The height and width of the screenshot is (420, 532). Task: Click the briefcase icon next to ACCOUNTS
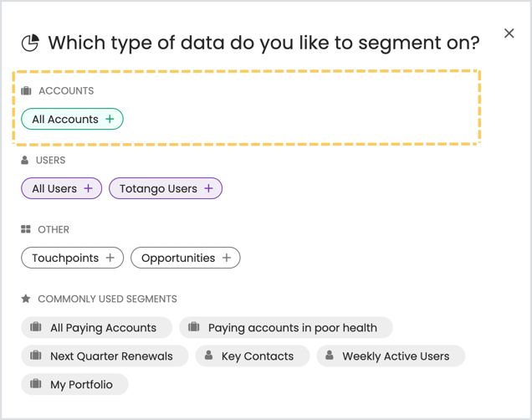26,91
